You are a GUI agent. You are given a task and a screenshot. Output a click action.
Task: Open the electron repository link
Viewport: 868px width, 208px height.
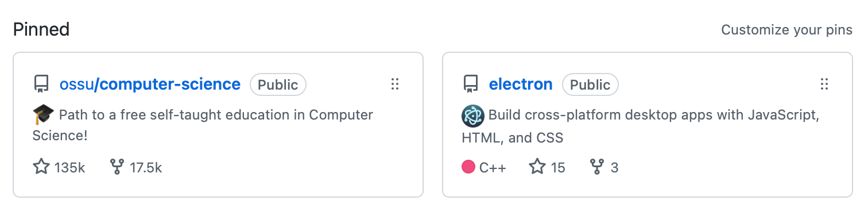click(x=521, y=84)
